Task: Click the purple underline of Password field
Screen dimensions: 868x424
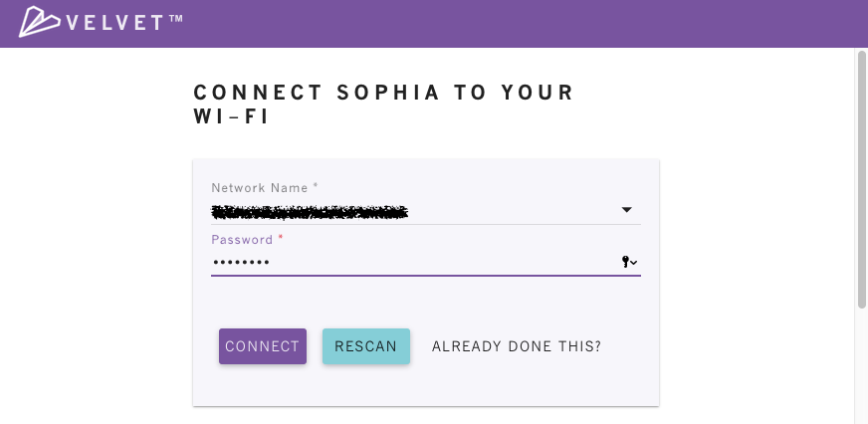Action: pyautogui.click(x=426, y=275)
